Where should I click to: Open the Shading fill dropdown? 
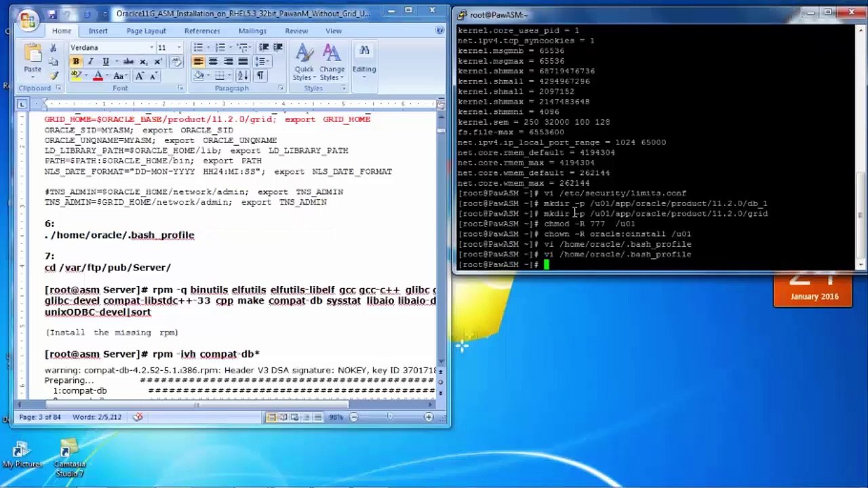208,76
